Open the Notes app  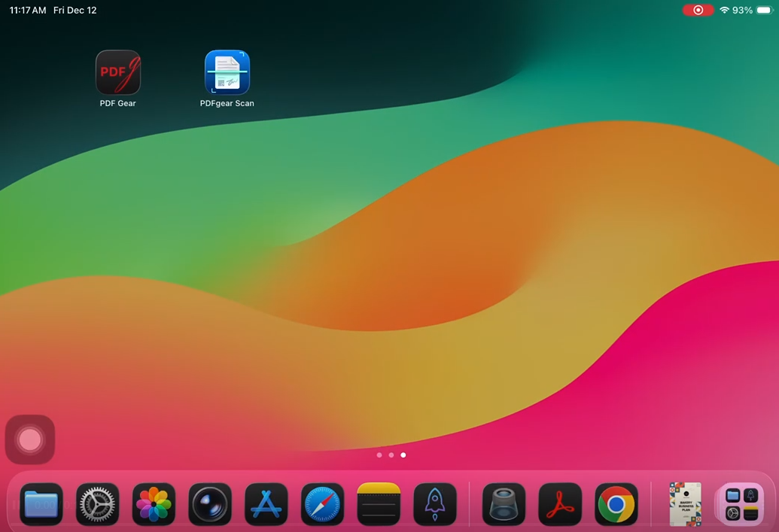379,504
